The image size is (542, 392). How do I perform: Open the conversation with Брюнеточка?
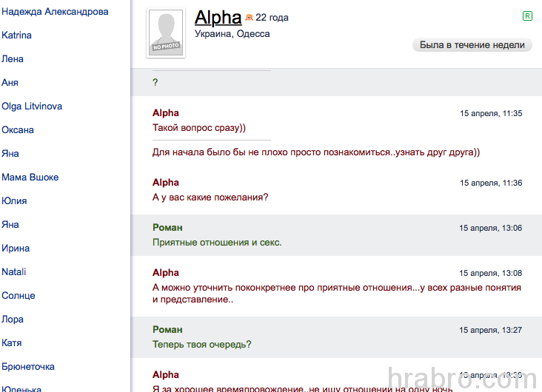28,367
